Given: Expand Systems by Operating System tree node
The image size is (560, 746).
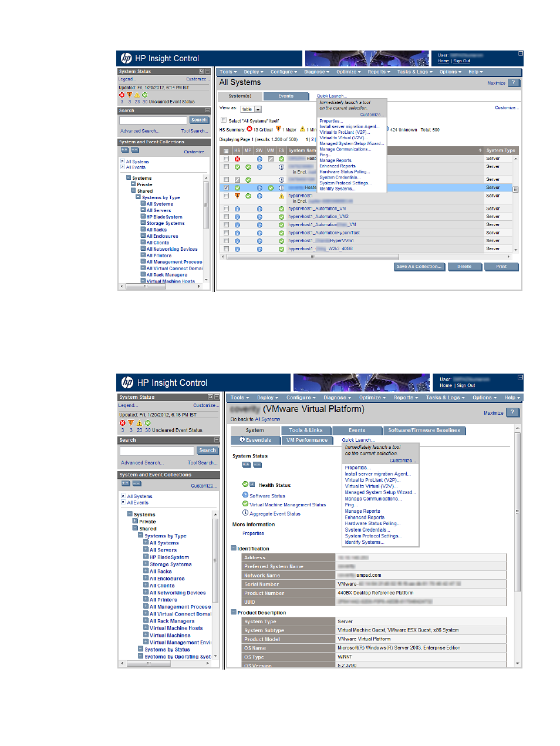Looking at the screenshot, I should (140, 656).
